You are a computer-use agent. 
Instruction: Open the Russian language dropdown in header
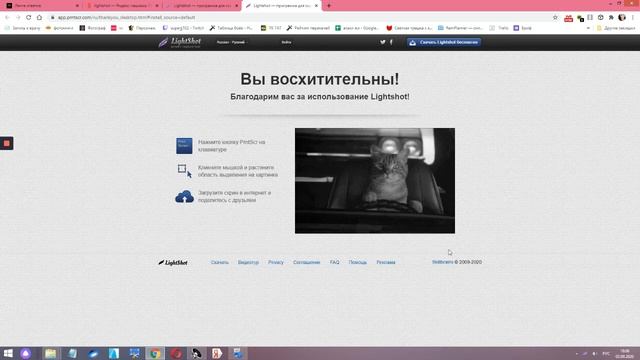click(232, 42)
